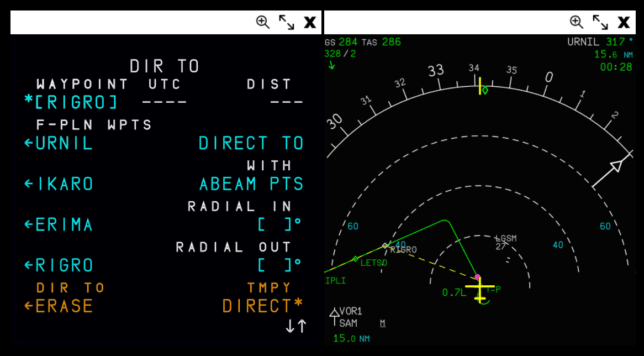Click the RIGRO waypoint diamond on map
Screen dimensions: 644x356
click(385, 245)
